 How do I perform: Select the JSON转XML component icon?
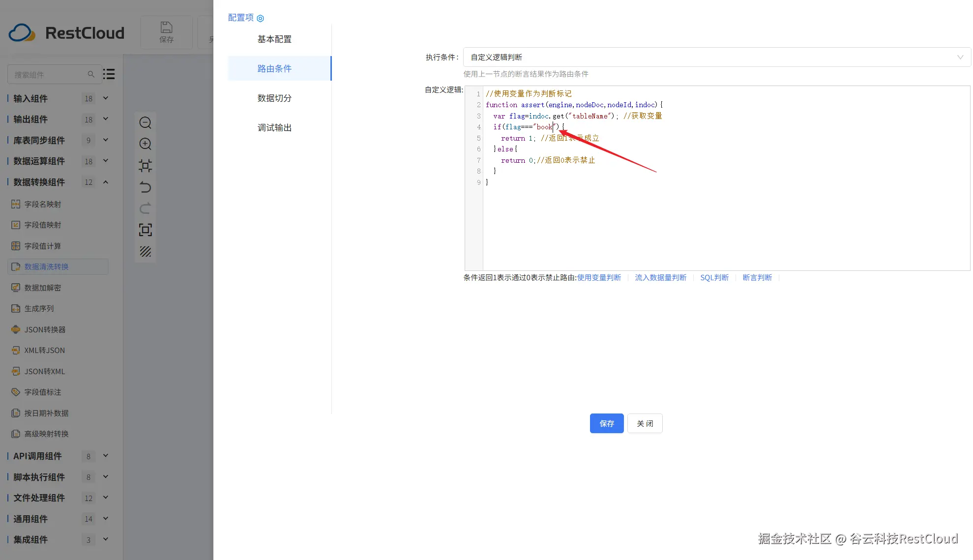click(16, 371)
